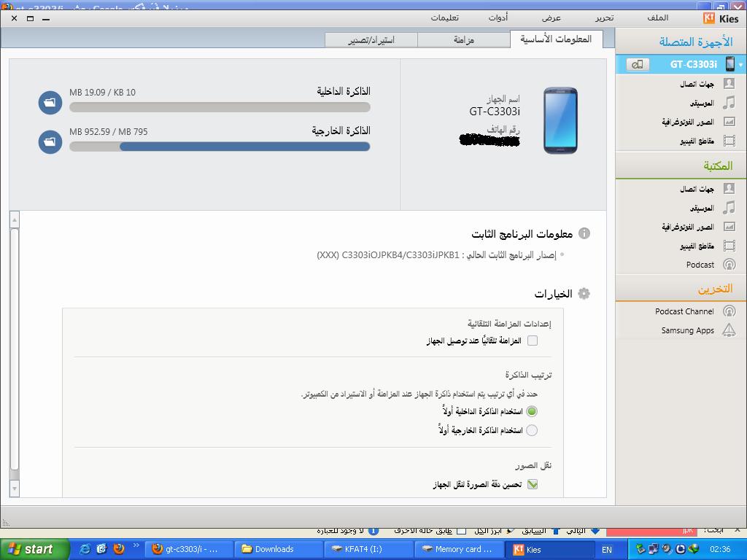Switch to gt-c3303/i Firefox taskbar button
This screenshot has height=560, width=747.
(189, 549)
